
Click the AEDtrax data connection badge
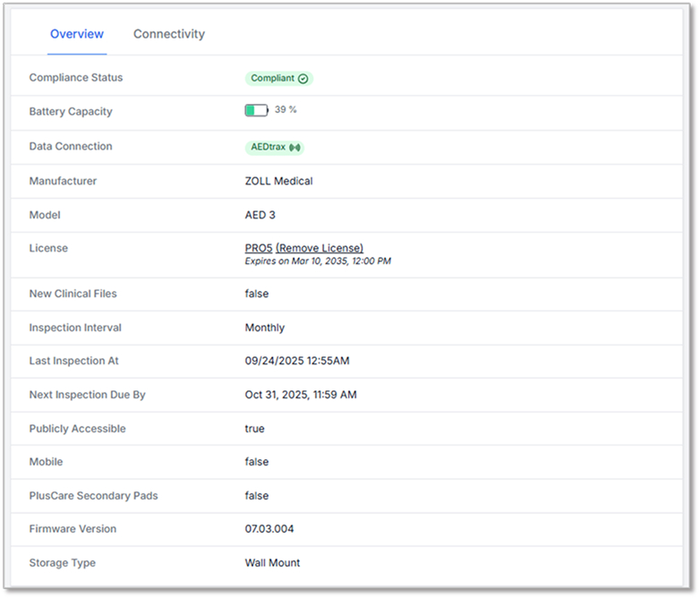(275, 148)
